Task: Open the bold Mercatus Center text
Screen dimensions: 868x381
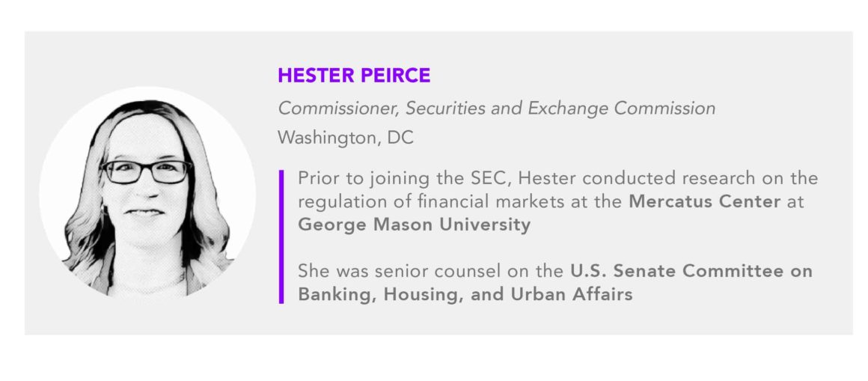Action: pos(704,201)
